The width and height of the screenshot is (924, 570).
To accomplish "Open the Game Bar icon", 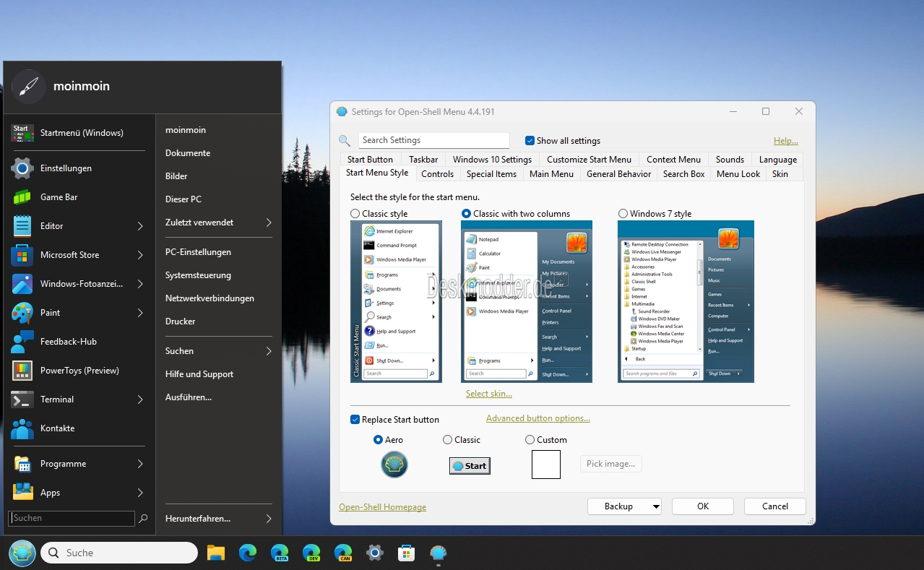I will [x=22, y=197].
